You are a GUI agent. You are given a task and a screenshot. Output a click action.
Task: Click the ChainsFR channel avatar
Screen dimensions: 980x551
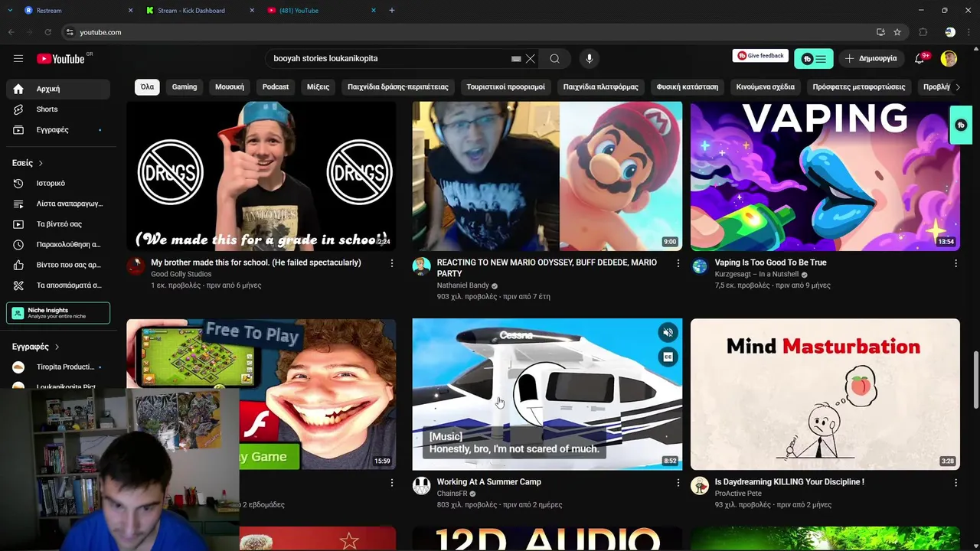(x=421, y=485)
